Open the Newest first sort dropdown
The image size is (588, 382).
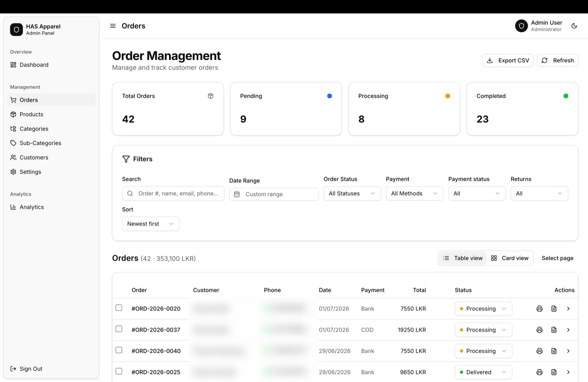click(x=151, y=224)
